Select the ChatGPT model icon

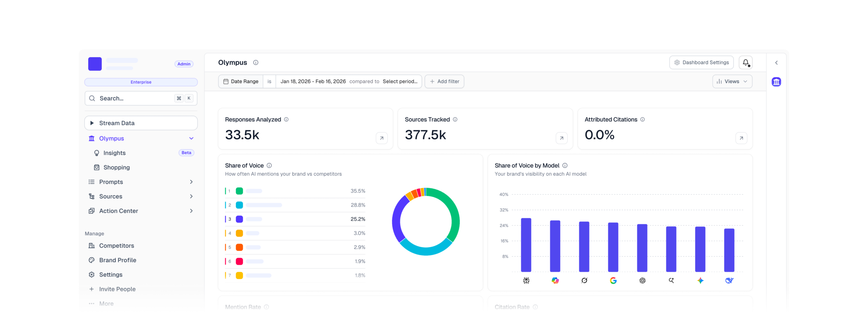[x=642, y=280]
